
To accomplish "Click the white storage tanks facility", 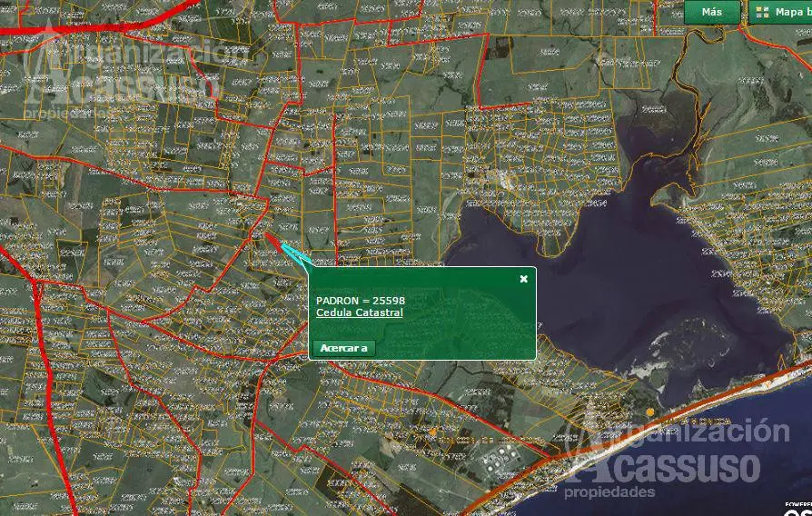I will 500,461.
